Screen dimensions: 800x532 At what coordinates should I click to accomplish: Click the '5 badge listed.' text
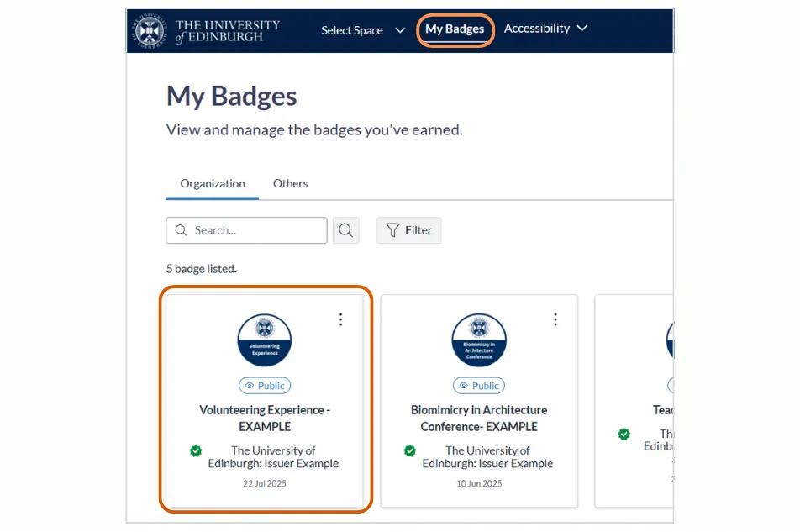point(202,269)
